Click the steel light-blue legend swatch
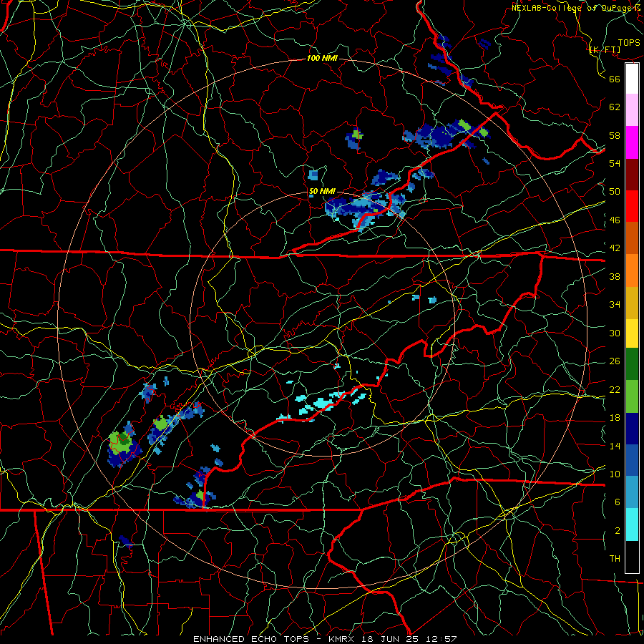The height and width of the screenshot is (644, 644). point(632,492)
